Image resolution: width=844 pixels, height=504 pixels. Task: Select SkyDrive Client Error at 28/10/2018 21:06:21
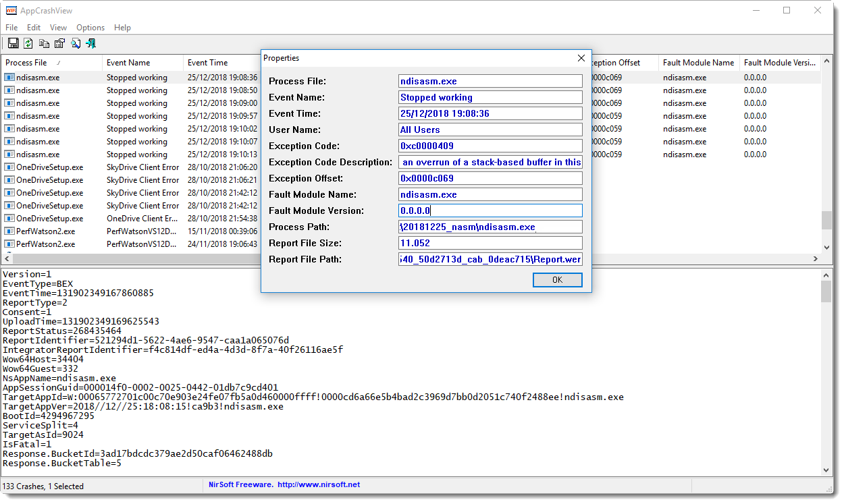pos(142,180)
